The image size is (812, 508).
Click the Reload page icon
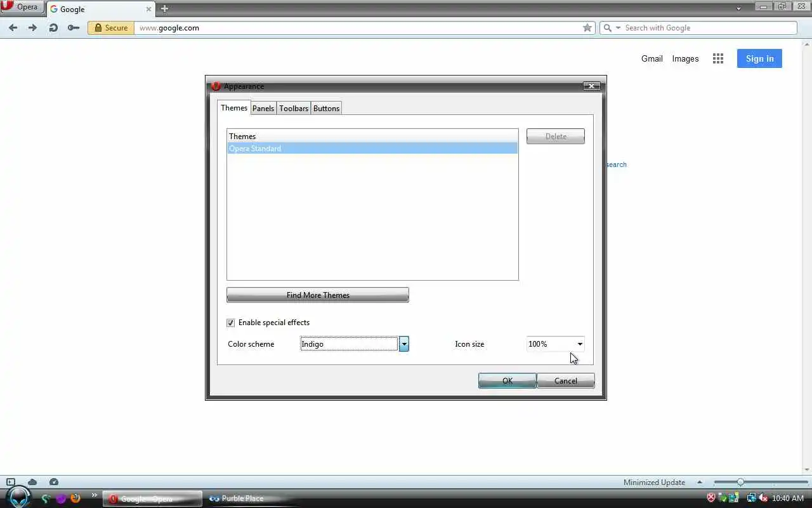[x=53, y=28]
